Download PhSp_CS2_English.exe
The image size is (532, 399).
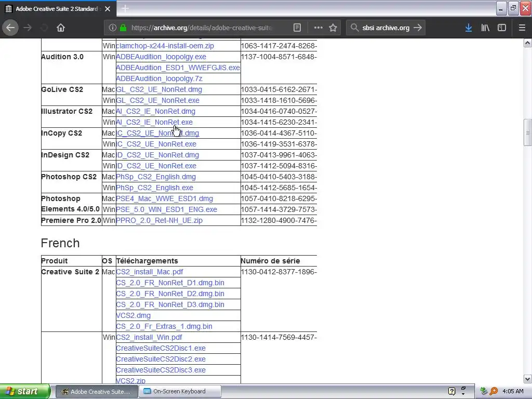pos(154,188)
